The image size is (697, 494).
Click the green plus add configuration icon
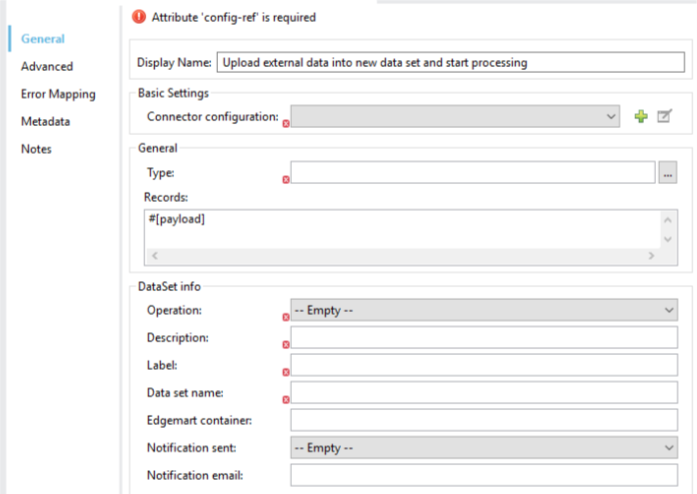pyautogui.click(x=641, y=117)
